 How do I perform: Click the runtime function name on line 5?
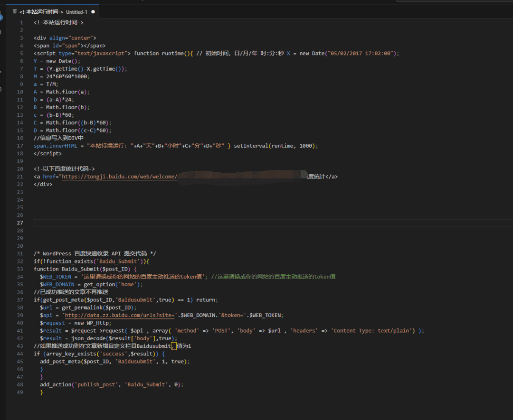172,53
